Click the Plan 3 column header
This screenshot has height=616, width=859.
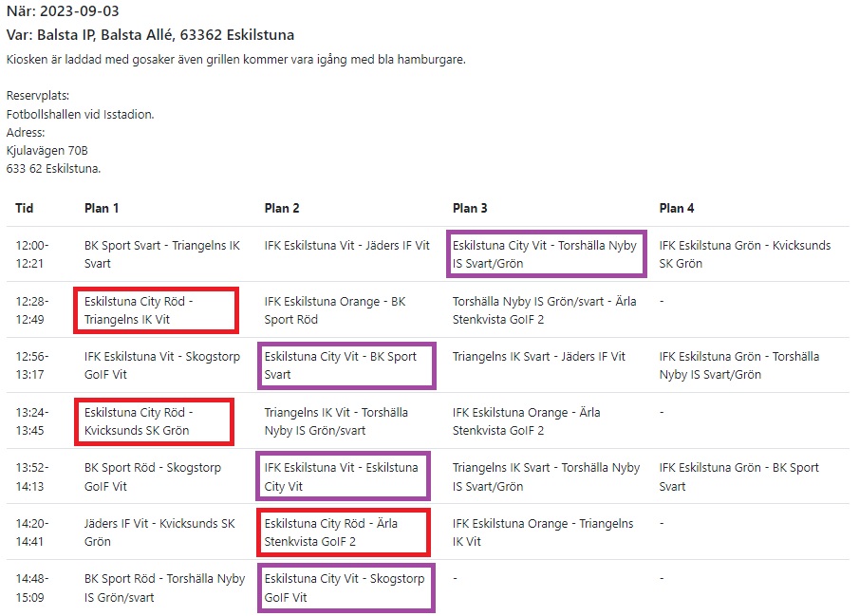470,208
